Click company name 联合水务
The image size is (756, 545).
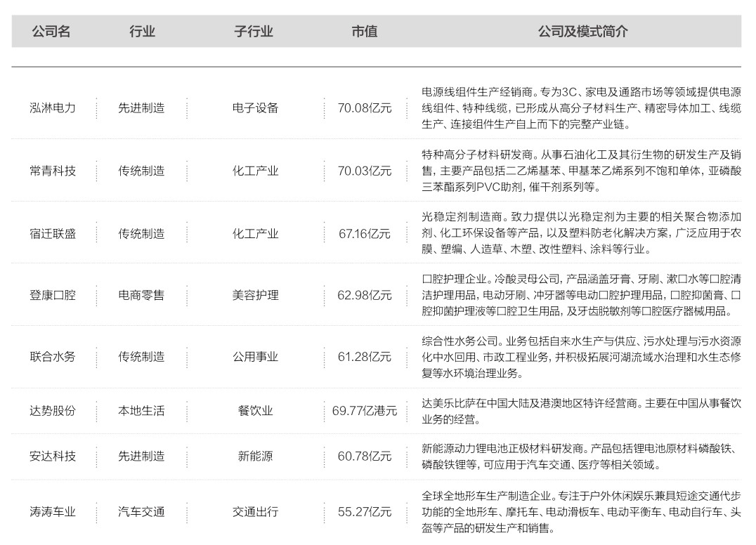pyautogui.click(x=53, y=357)
